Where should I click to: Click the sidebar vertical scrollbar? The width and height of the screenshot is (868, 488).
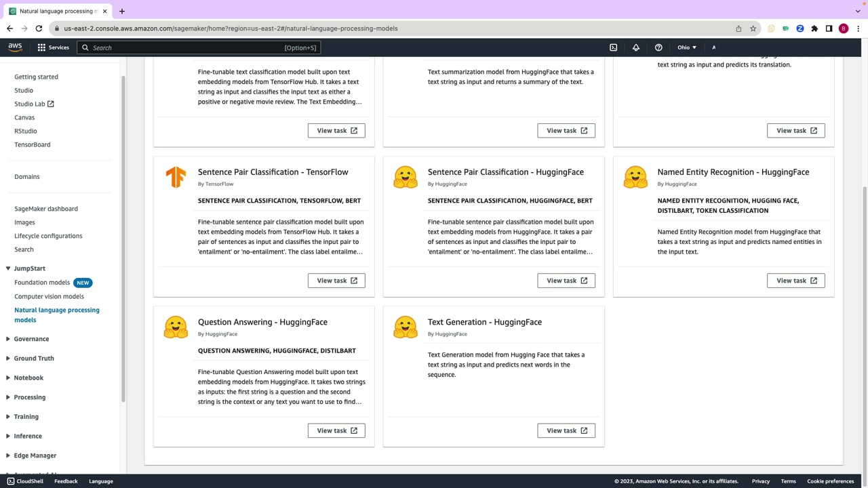[x=123, y=237]
